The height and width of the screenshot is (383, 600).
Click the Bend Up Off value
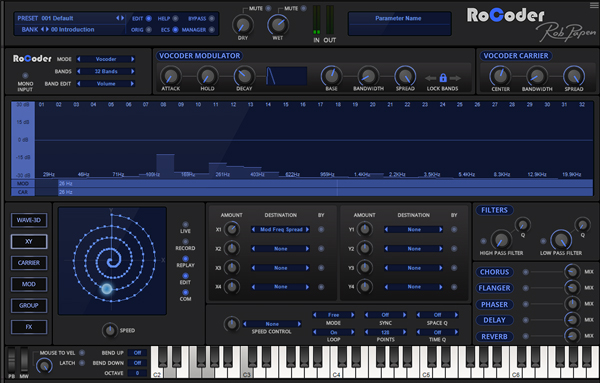point(137,353)
